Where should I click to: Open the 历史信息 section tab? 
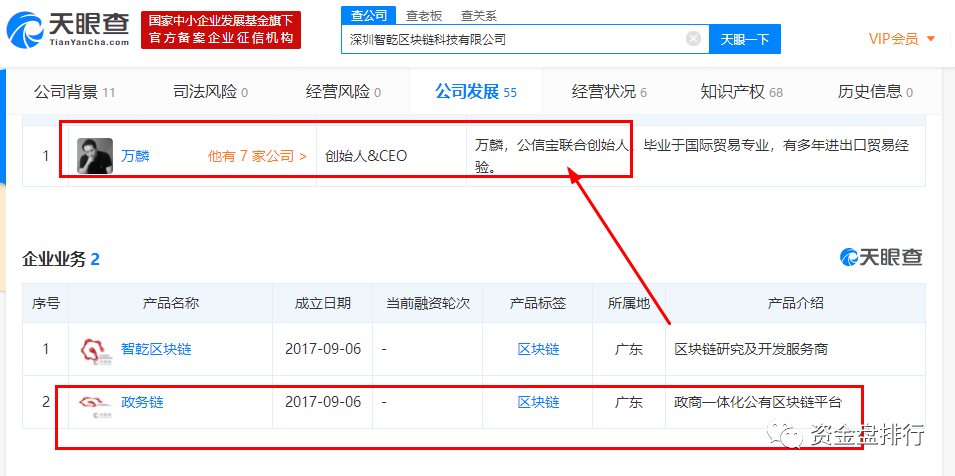click(x=875, y=92)
